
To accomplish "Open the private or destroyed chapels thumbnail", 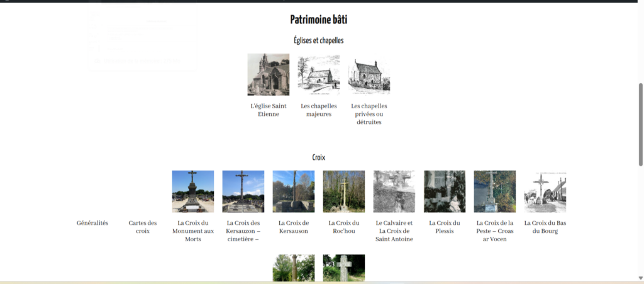I will click(369, 74).
